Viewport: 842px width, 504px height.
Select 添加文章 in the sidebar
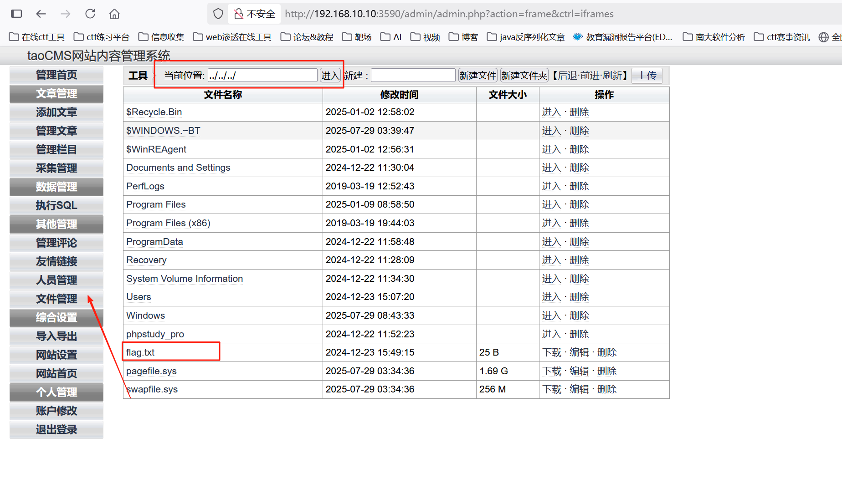(56, 112)
